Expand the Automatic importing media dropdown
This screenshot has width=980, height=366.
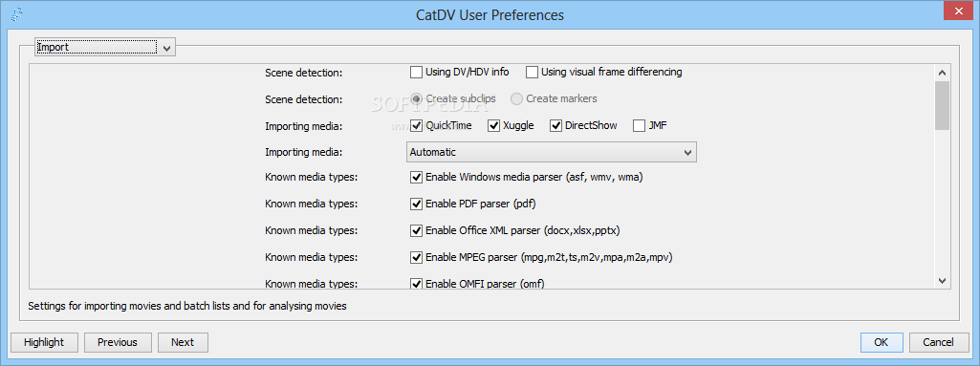click(x=552, y=152)
